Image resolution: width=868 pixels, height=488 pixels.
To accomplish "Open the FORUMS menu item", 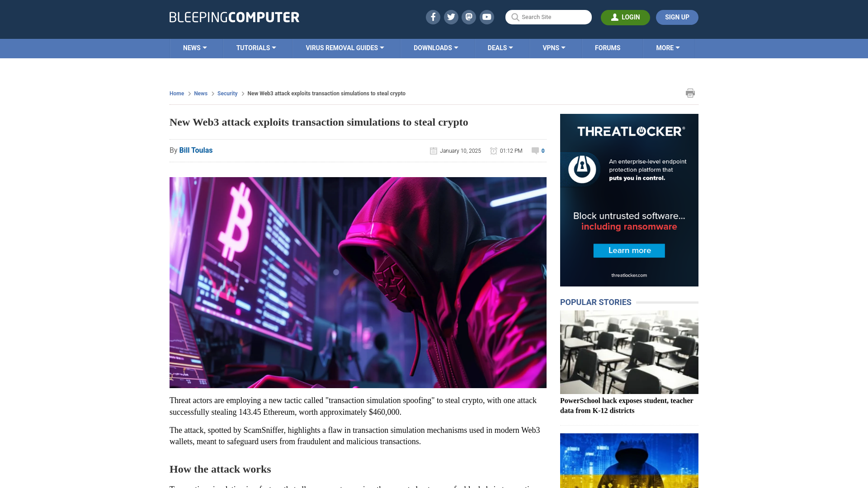I will 607,47.
